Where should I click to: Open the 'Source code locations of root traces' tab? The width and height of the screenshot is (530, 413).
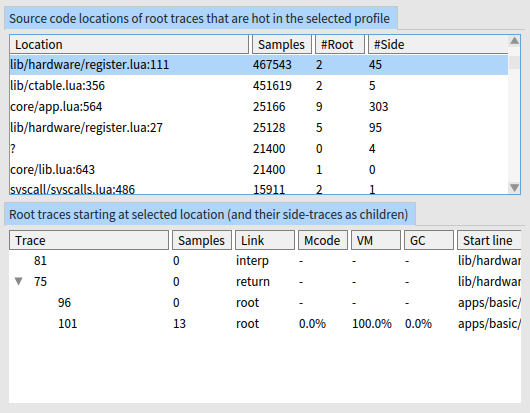201,18
